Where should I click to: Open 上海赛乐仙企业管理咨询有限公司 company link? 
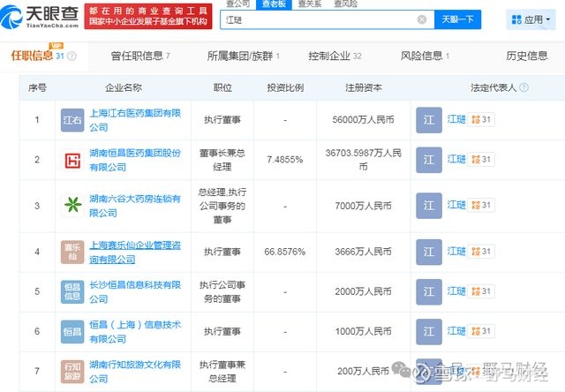coord(135,252)
